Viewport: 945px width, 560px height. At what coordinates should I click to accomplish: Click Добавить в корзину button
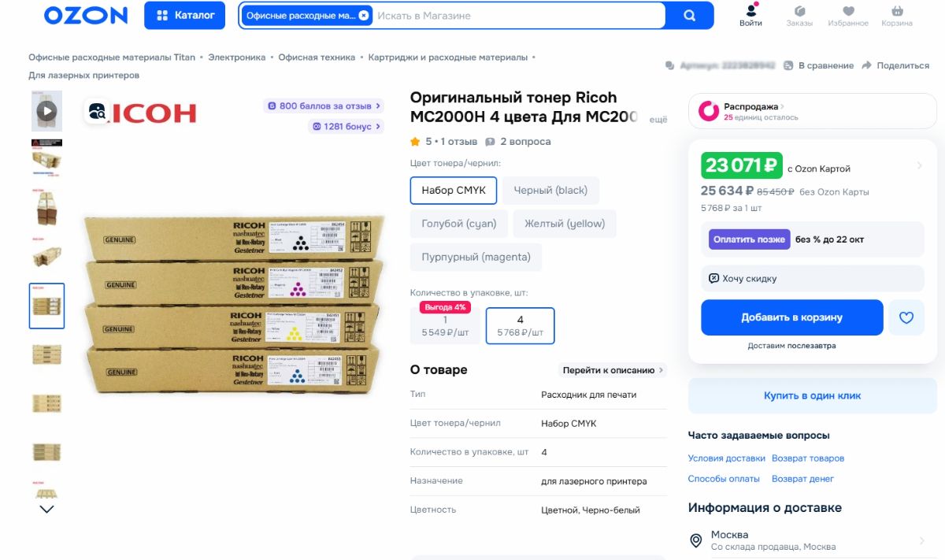791,317
